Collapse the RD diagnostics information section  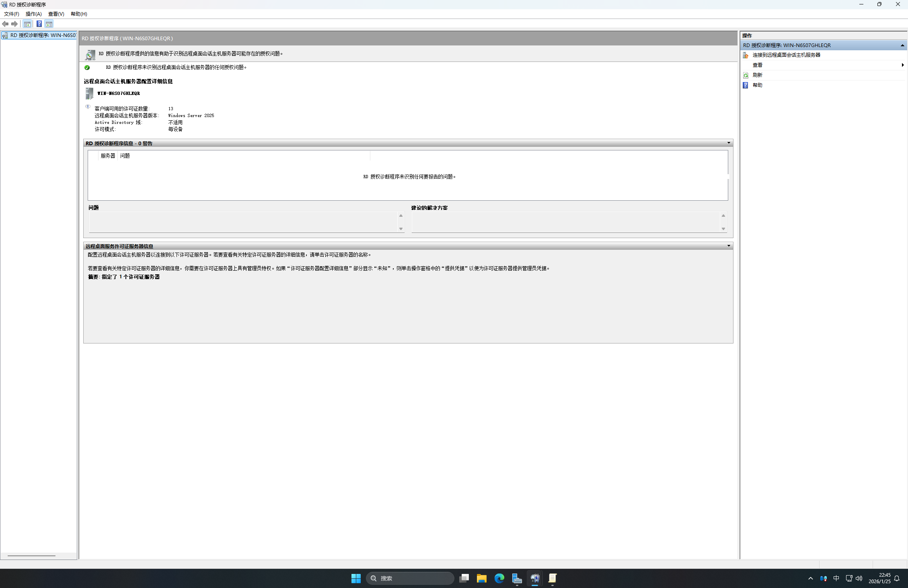pos(728,143)
